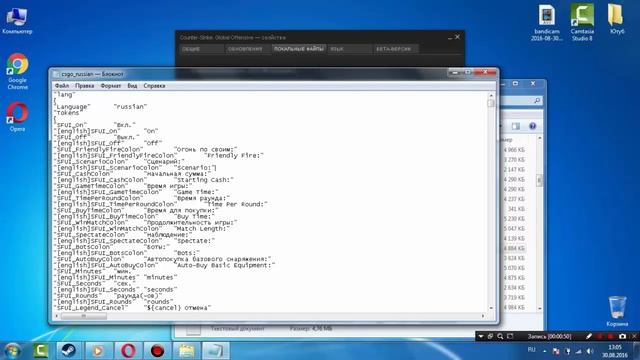Click the magnifier icon in the recording bar
Viewport: 640px width, 360px height.
(x=500, y=336)
